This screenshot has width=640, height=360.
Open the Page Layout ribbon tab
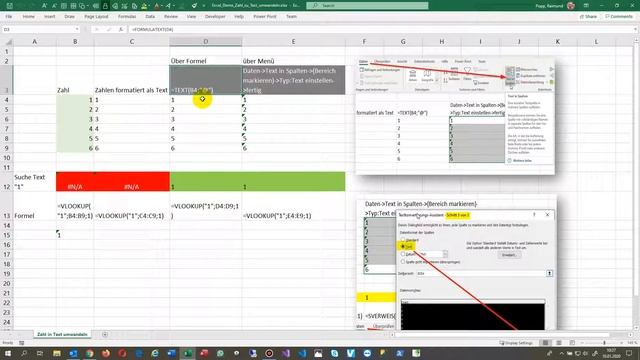pyautogui.click(x=96, y=17)
